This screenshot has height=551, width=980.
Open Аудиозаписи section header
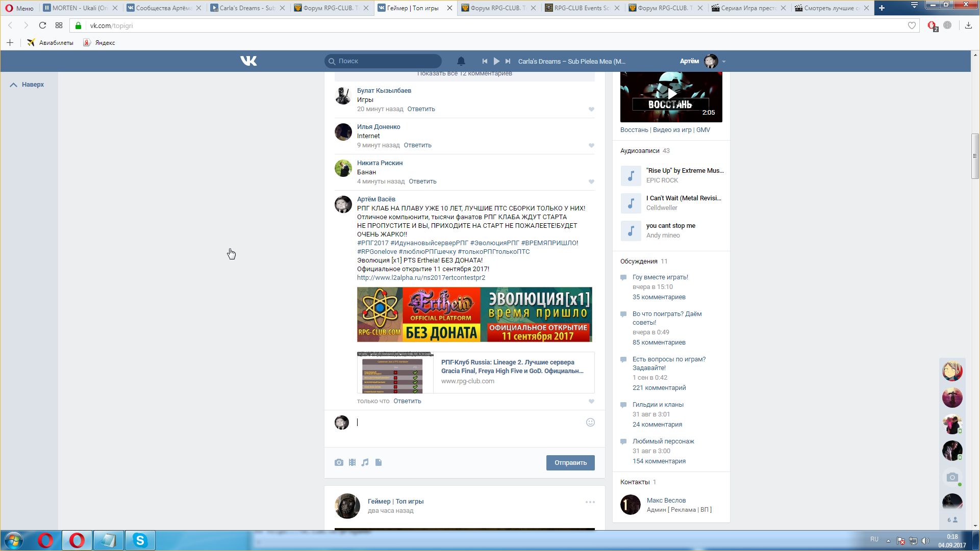coord(640,151)
